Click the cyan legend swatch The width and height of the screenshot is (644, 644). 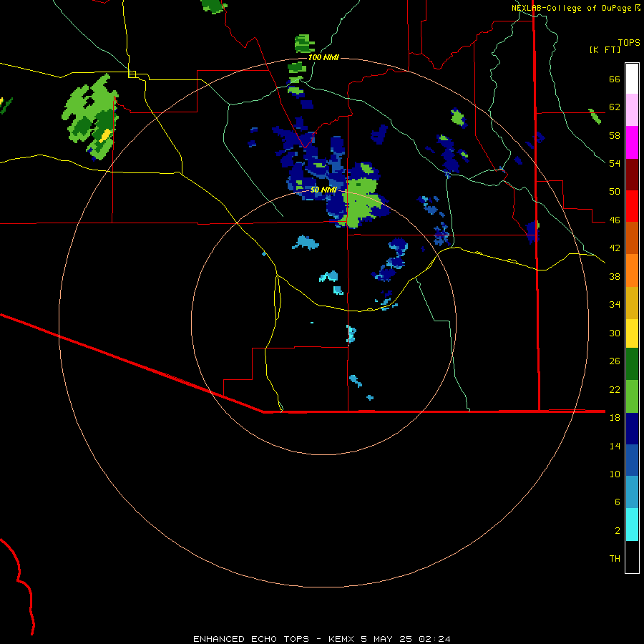tap(632, 525)
